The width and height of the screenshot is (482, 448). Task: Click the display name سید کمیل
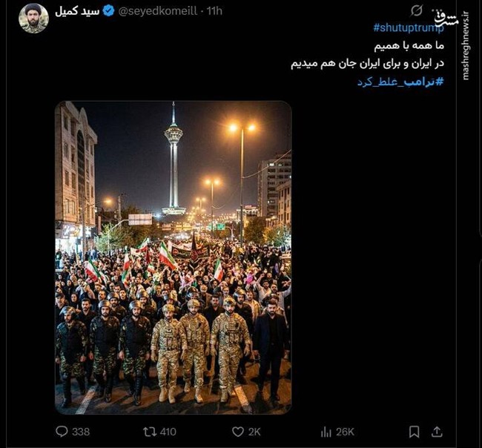click(77, 11)
